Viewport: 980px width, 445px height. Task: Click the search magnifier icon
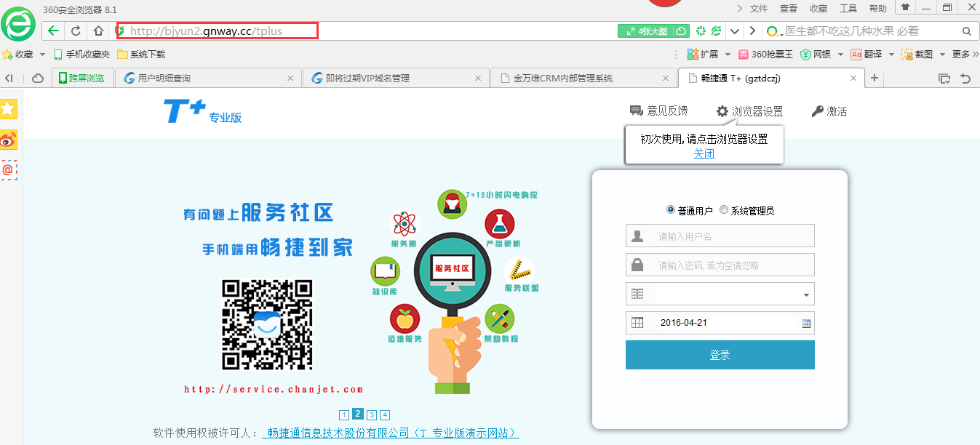[967, 31]
